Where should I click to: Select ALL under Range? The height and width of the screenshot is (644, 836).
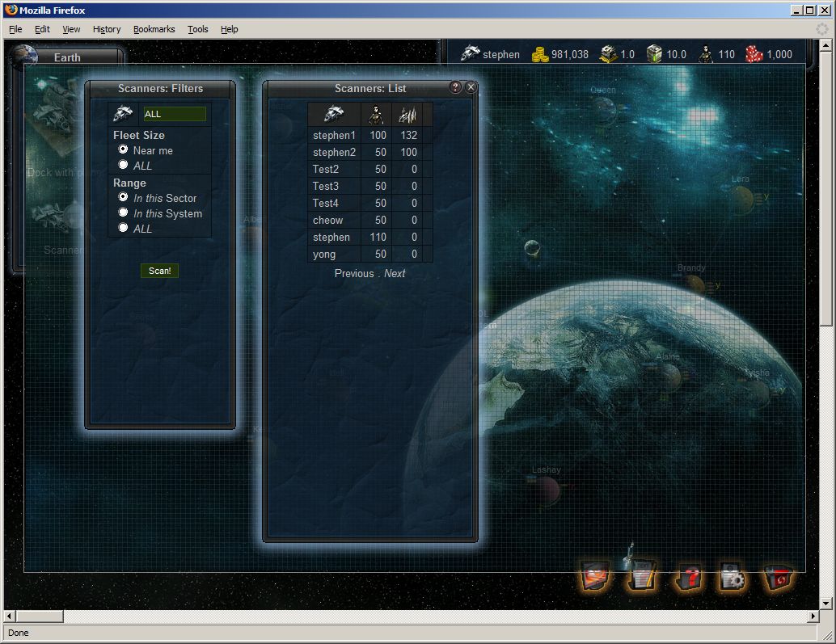tap(123, 228)
